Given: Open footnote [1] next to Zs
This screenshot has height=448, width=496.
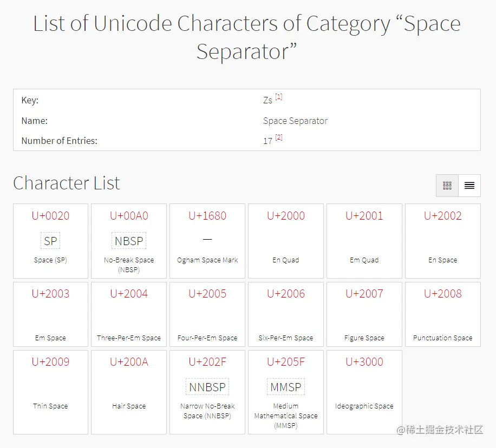Looking at the screenshot, I should pos(279,97).
